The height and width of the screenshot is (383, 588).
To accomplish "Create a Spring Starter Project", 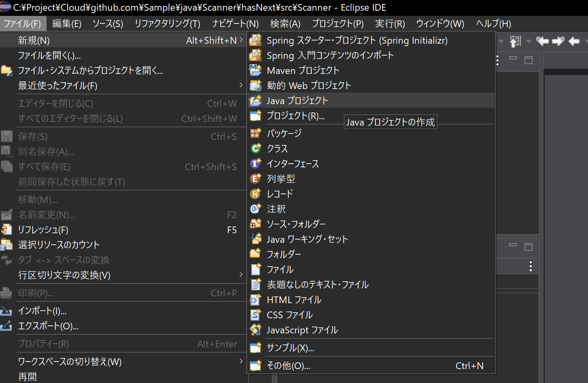I will coord(371,40).
